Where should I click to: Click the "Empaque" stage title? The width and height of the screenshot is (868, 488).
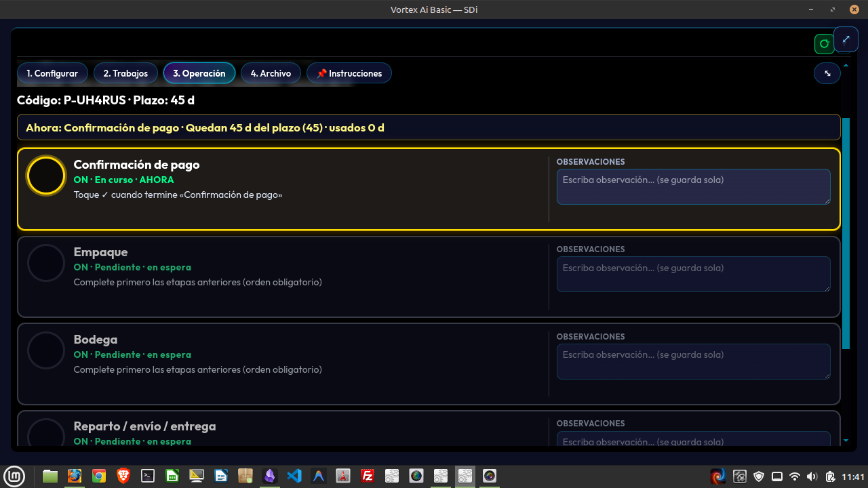tap(100, 252)
